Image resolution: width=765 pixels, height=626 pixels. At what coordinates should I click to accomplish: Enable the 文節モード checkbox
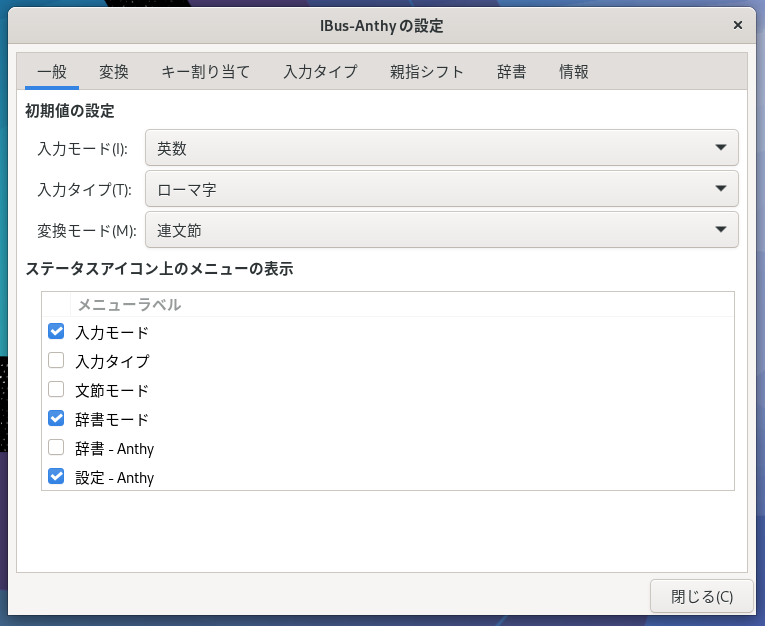[x=56, y=389]
